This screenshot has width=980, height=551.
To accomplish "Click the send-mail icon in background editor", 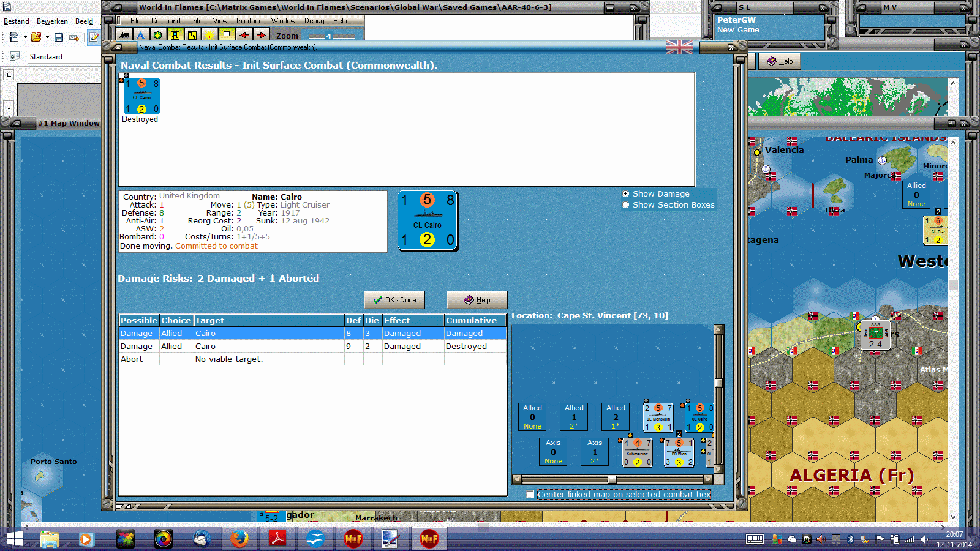I will click(x=74, y=37).
